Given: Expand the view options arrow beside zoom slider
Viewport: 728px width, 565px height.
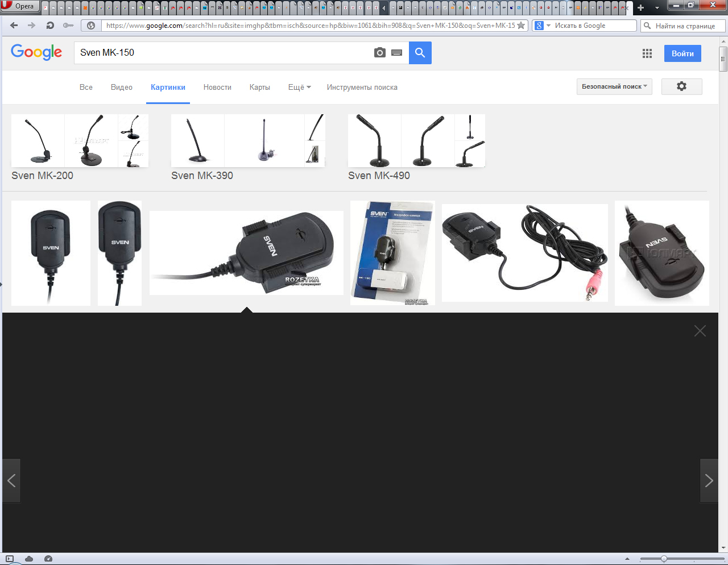Looking at the screenshot, I should click(x=627, y=559).
